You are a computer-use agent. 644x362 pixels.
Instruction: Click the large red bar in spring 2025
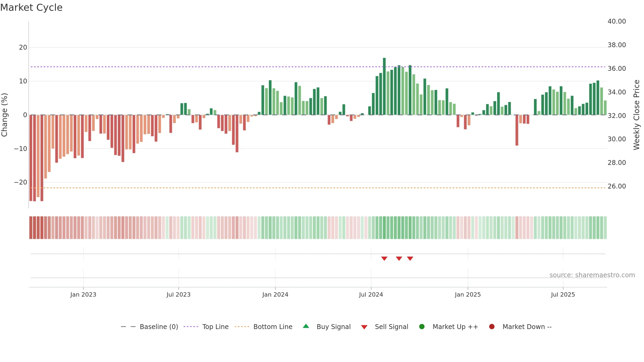click(517, 130)
